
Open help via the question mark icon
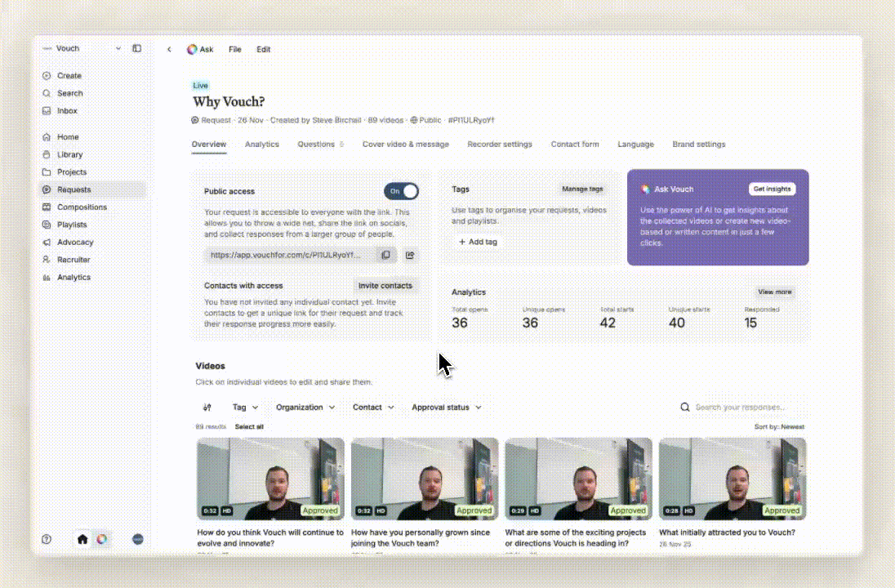pos(47,539)
